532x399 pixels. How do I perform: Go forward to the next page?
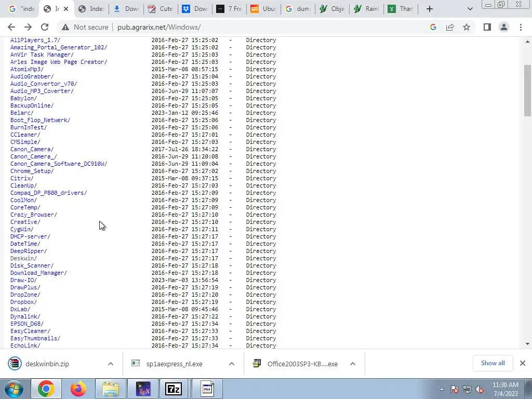[28, 27]
